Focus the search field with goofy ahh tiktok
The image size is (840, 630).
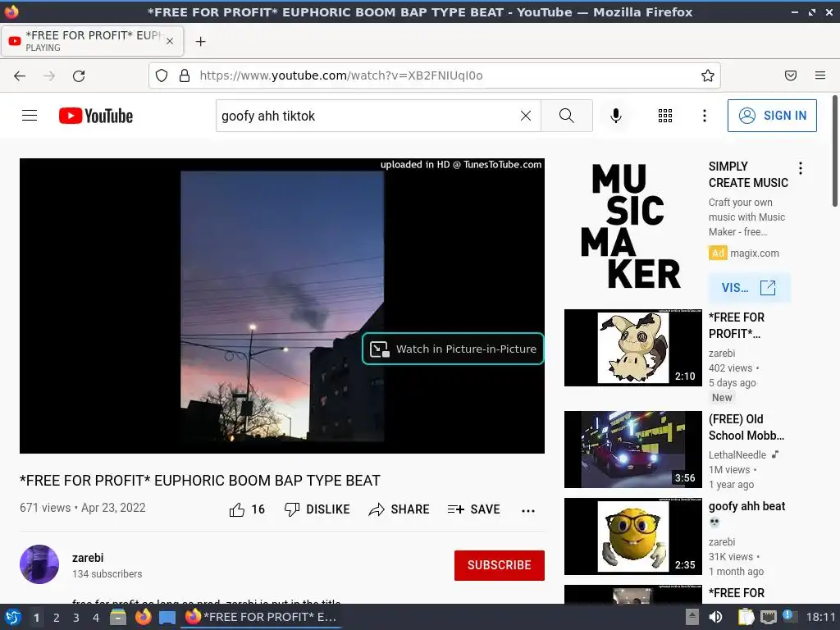point(367,116)
